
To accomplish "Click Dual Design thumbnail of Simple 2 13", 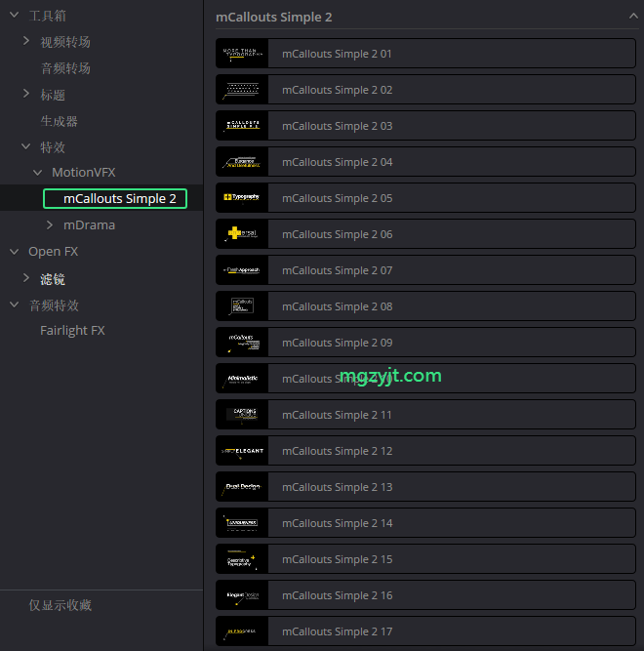I will (x=242, y=487).
